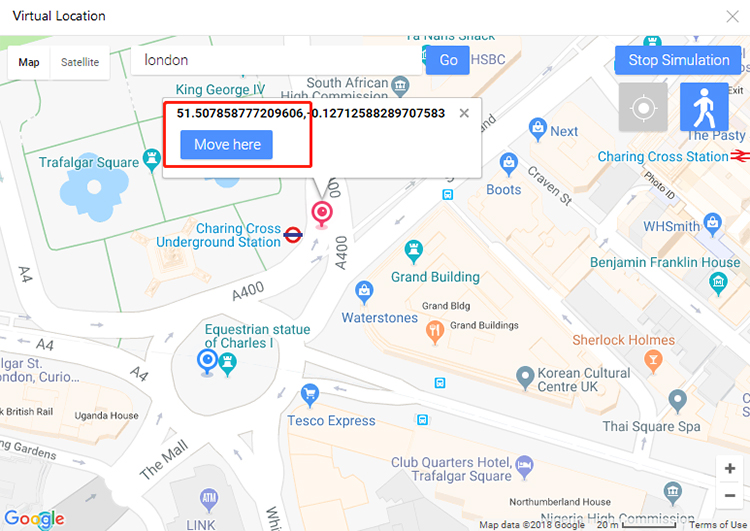The width and height of the screenshot is (750, 531).
Task: Click the Sherlock Holmes cocktail icon
Action: click(x=653, y=361)
